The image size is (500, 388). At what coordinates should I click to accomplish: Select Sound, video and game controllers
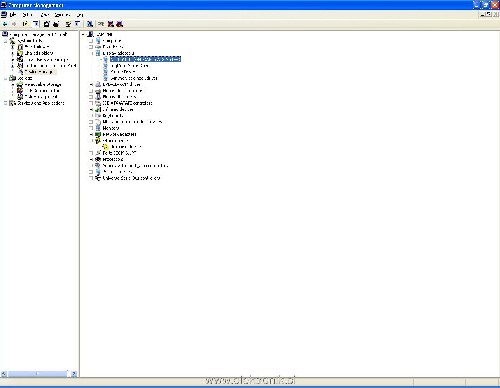[x=135, y=166]
